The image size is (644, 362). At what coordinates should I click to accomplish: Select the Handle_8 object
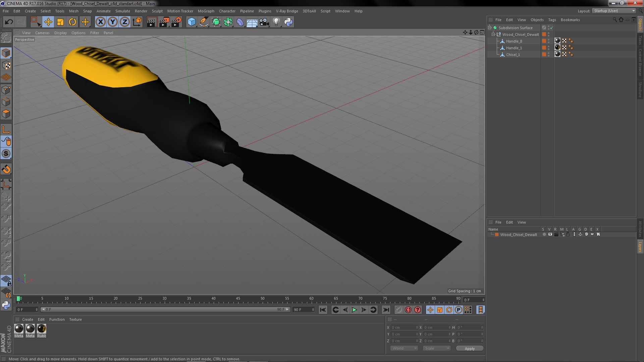(x=514, y=41)
